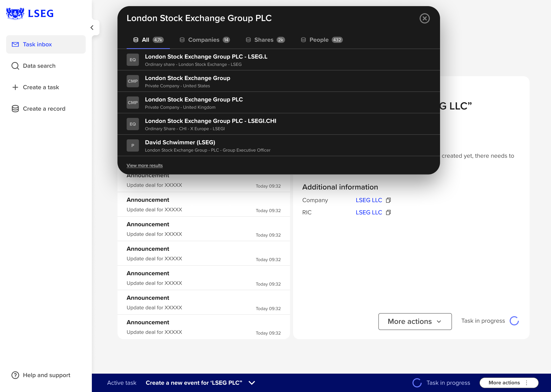Copy the Company value LSEG LLC
Viewport: 551px width, 392px height.
[x=389, y=200]
